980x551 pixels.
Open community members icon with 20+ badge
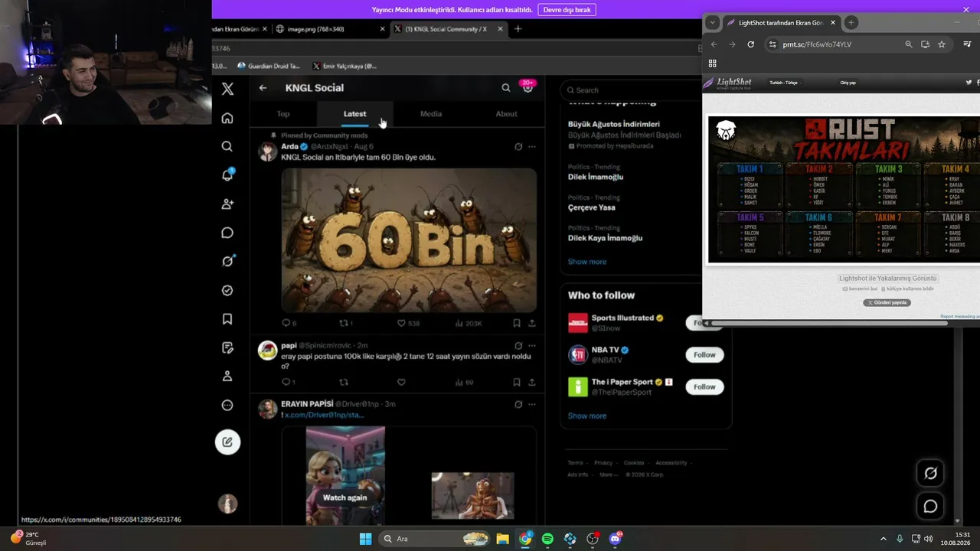[x=528, y=86]
